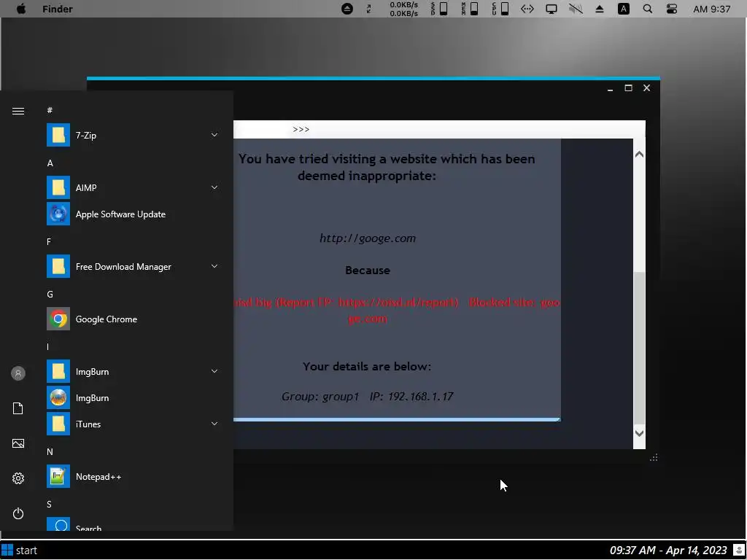Screen dimensions: 747x560
Task: Click the muted volume icon
Action: tap(576, 9)
